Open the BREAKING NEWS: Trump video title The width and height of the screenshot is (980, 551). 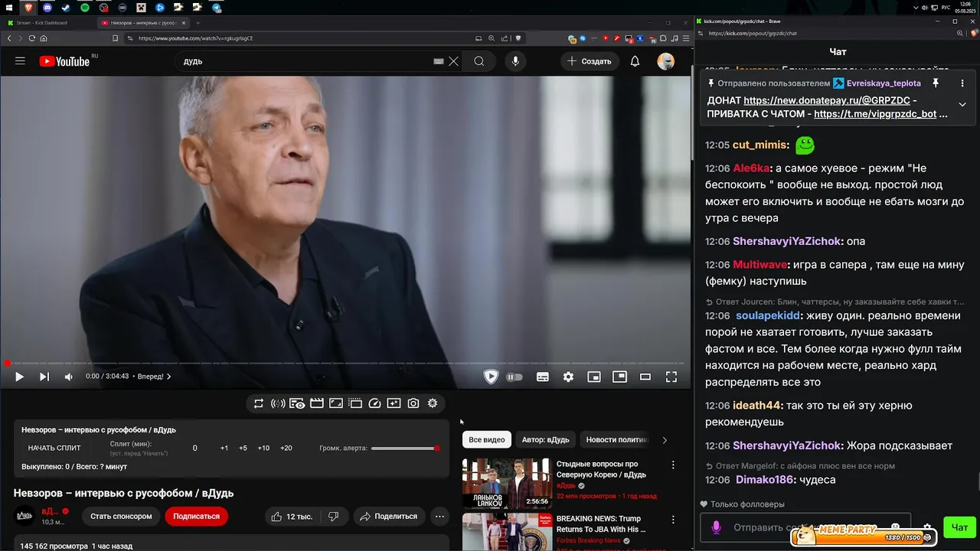coord(601,523)
